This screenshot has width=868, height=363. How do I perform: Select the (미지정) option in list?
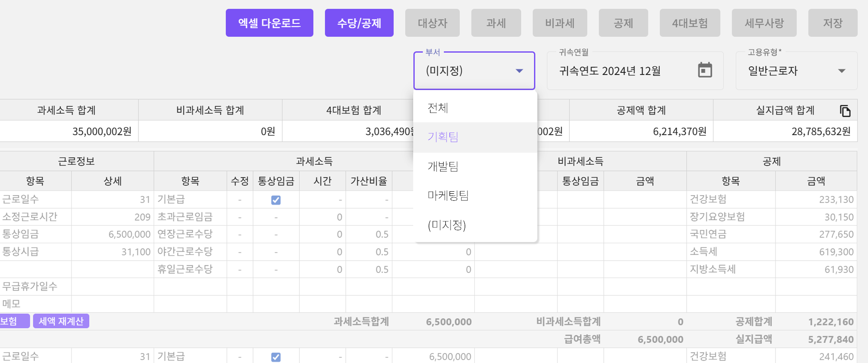point(447,225)
